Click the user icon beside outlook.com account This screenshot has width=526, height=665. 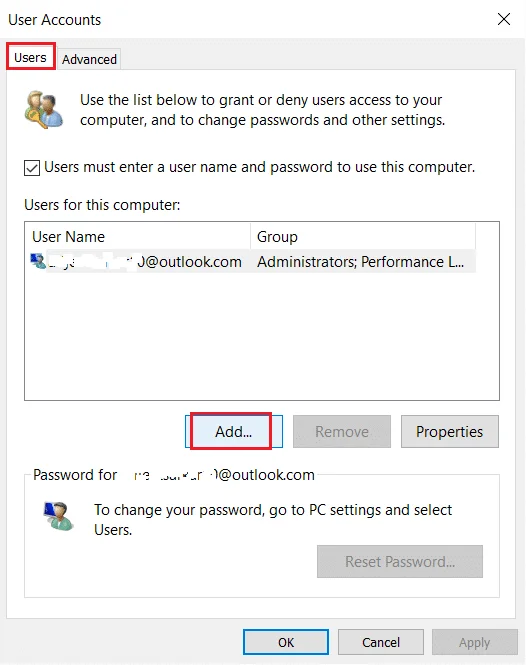click(38, 261)
